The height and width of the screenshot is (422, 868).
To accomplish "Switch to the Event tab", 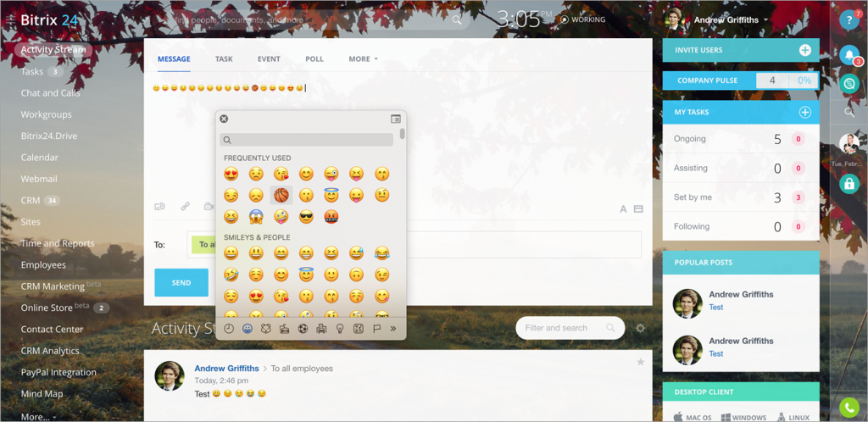I will 269,59.
